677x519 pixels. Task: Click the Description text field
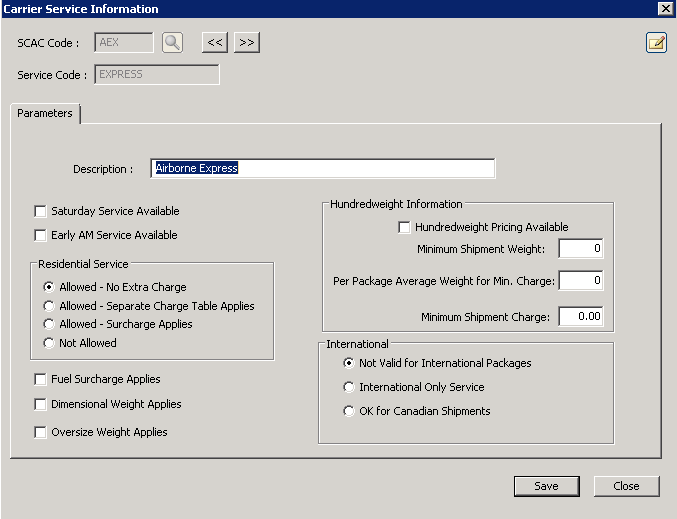tap(323, 169)
